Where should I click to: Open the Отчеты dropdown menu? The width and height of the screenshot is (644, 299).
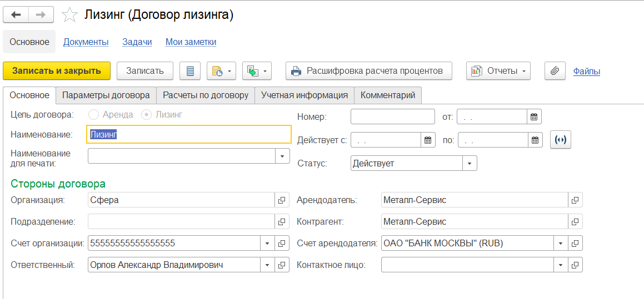coord(498,71)
